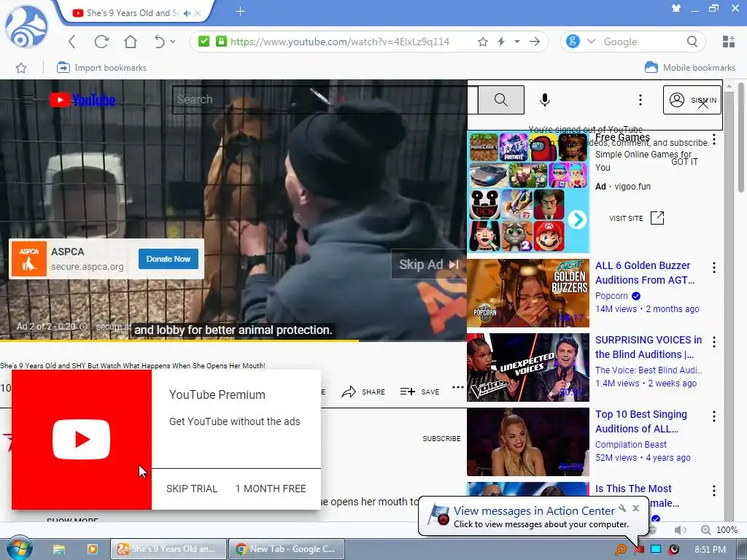Open the Windows Start menu
The height and width of the screenshot is (560, 747).
click(x=19, y=548)
